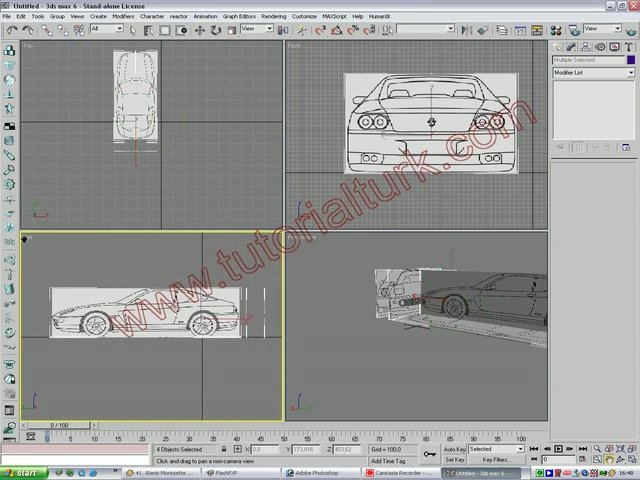
Task: Click the Mirror Selected Objects icon
Action: (467, 30)
